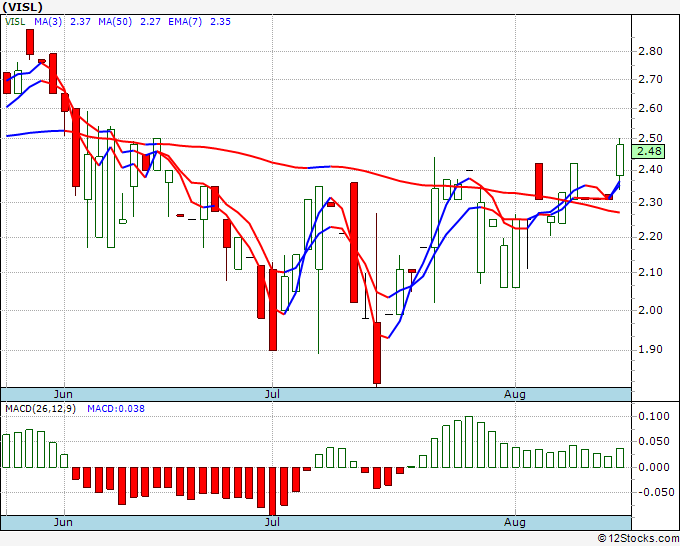Screen dimensions: 680x546
Task: Click the lowest red MACD bar at July
Action: pyautogui.click(x=272, y=491)
